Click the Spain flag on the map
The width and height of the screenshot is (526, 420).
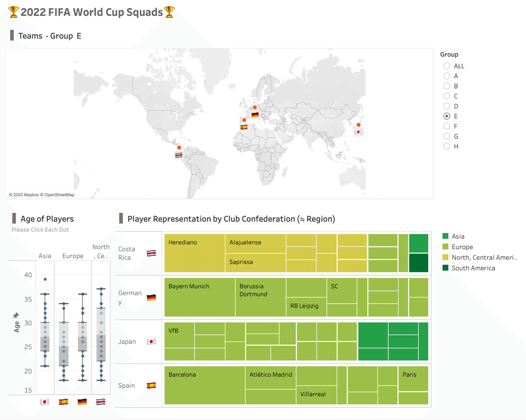click(x=244, y=127)
